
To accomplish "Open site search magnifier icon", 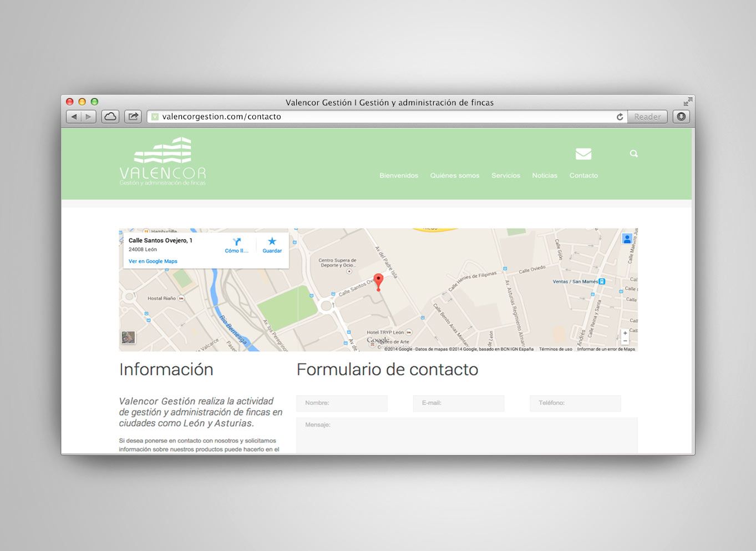I will click(634, 154).
